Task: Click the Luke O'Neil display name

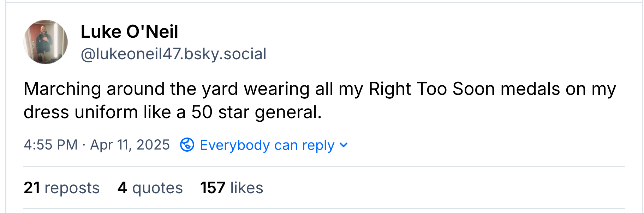Action: [129, 32]
